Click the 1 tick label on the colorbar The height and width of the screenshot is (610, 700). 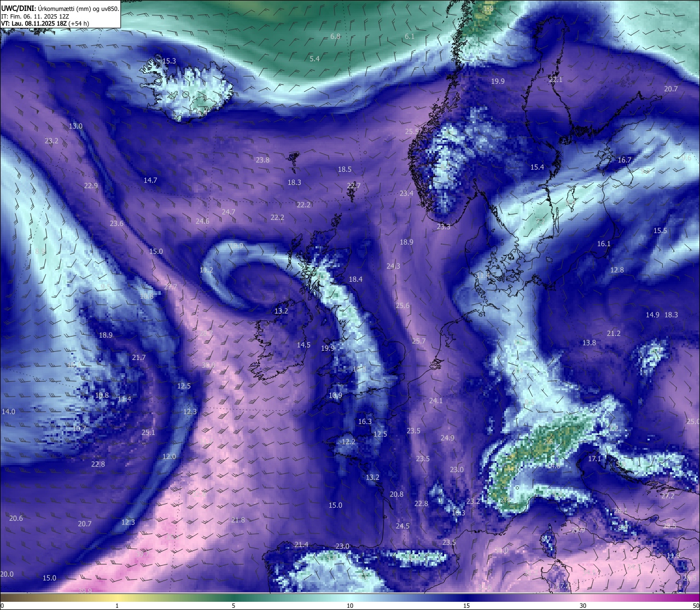coord(117,606)
